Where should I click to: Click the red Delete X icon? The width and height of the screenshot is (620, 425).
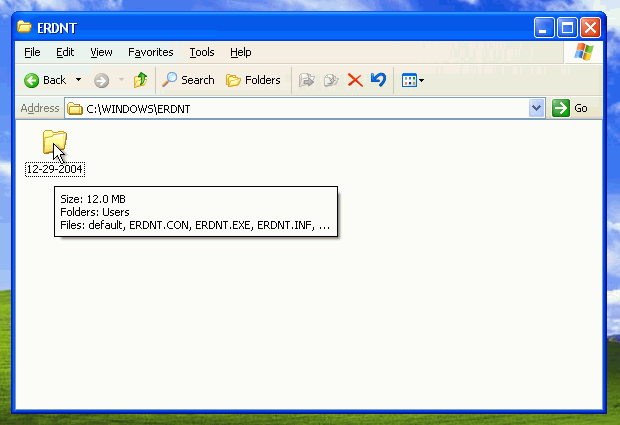tap(355, 80)
